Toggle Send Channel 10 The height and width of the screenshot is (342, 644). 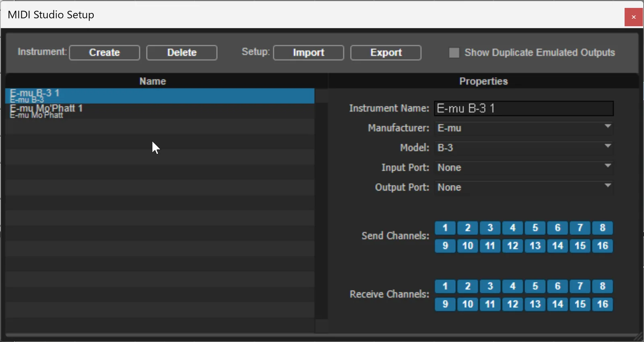click(x=468, y=246)
